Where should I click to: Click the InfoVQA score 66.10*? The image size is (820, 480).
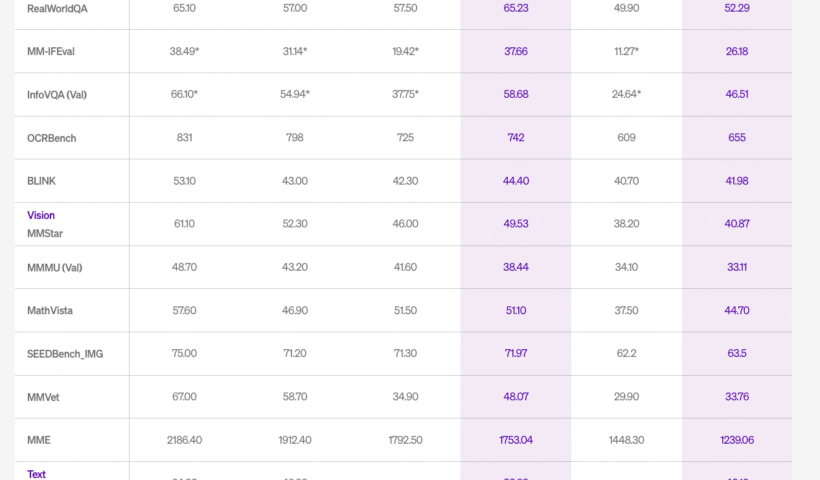(x=184, y=94)
